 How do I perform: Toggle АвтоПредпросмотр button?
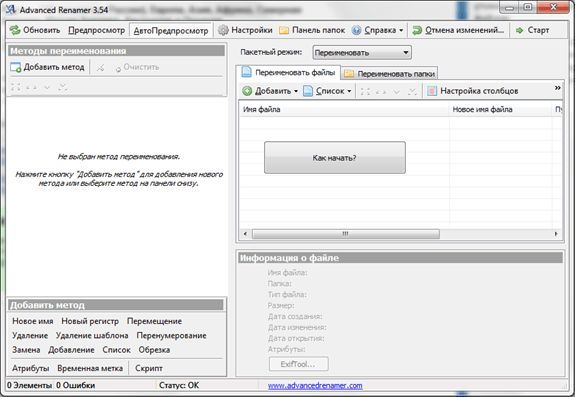pyautogui.click(x=171, y=30)
